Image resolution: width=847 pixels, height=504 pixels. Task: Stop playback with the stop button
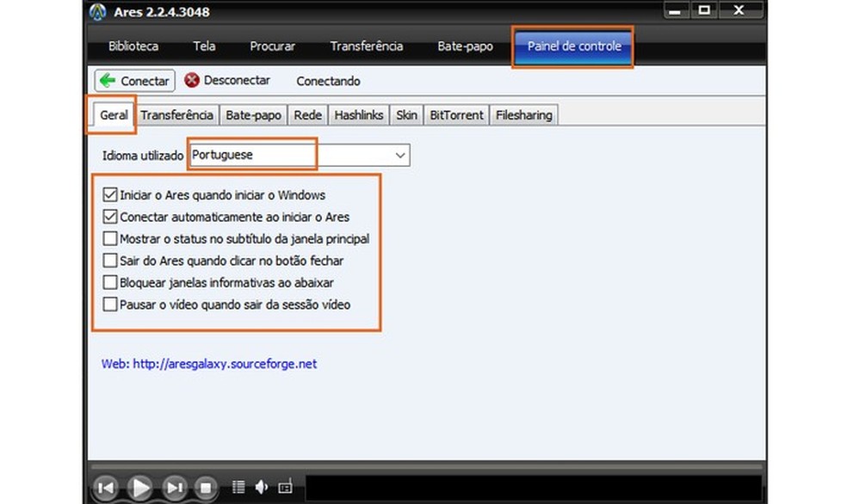pos(205,488)
